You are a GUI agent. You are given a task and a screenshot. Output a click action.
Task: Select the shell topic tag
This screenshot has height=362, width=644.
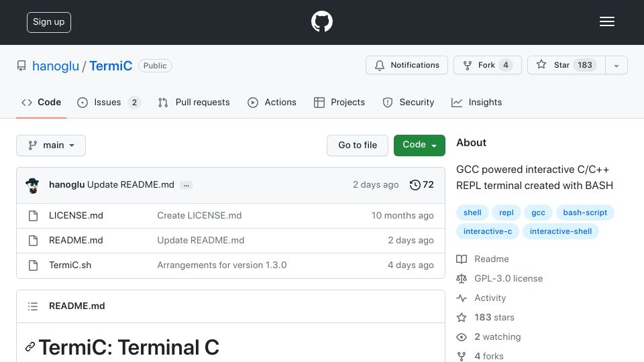pyautogui.click(x=472, y=213)
